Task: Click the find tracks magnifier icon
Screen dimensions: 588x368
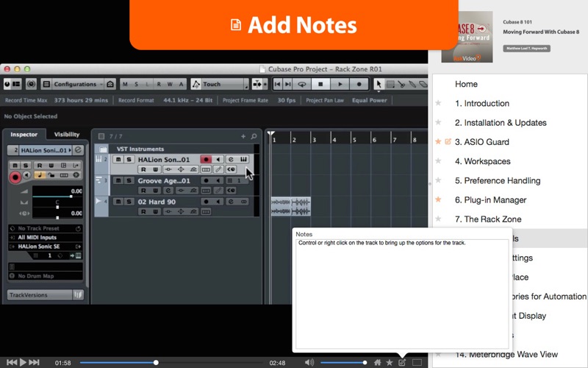Action: coord(254,136)
